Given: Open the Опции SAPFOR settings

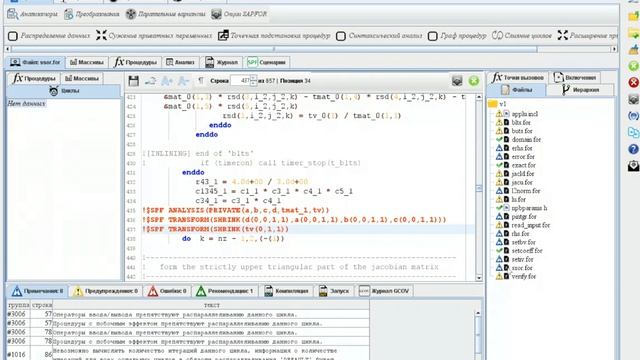Looking at the screenshot, I should (x=239, y=14).
